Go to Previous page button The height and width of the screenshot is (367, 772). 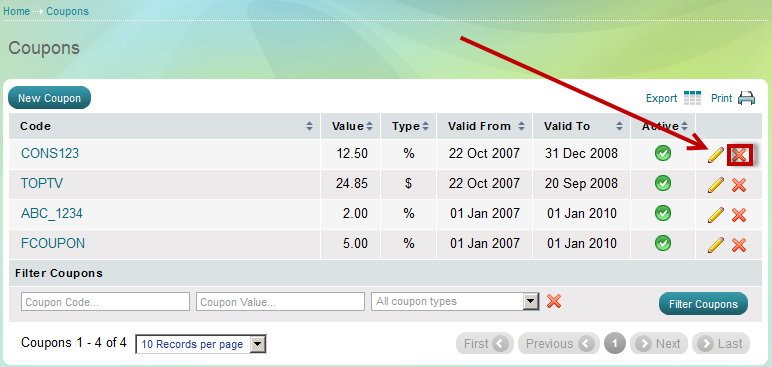(559, 343)
